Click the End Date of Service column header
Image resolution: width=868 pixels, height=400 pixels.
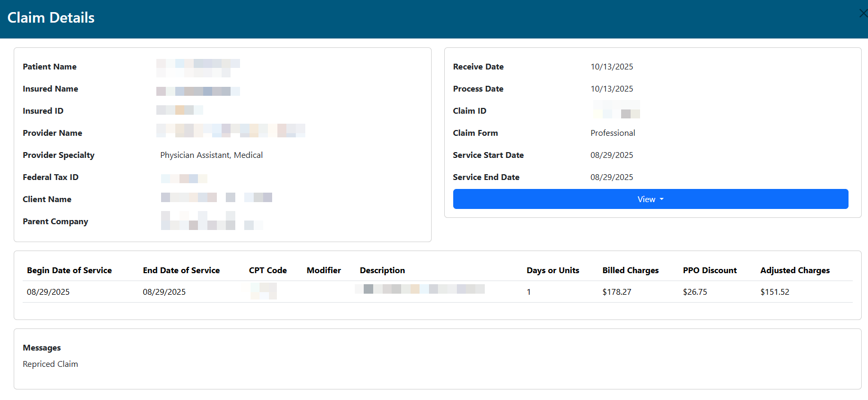click(x=181, y=271)
